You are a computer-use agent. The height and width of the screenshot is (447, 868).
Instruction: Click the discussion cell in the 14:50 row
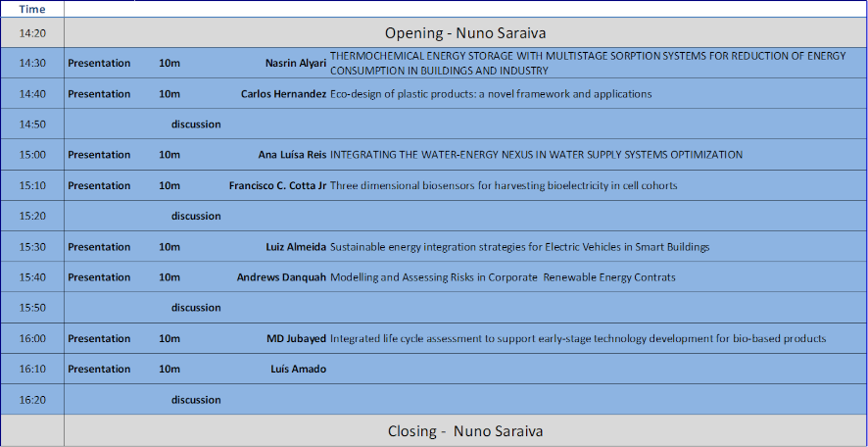click(196, 124)
